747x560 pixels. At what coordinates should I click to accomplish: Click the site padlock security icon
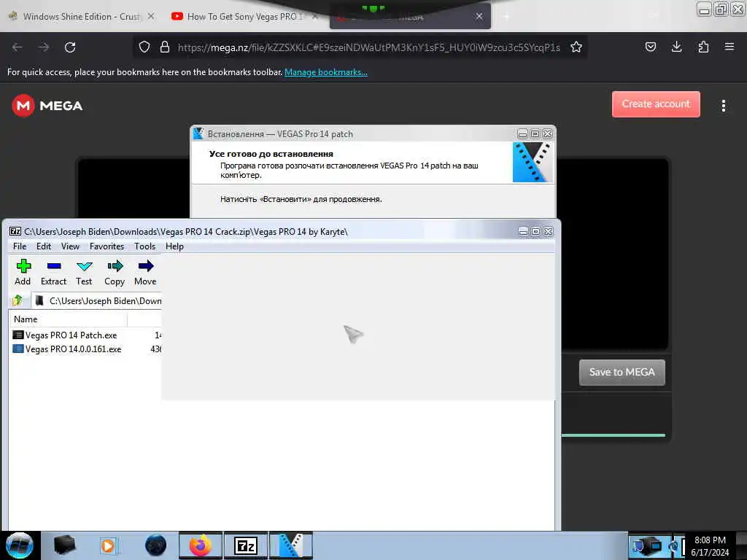[x=165, y=47]
